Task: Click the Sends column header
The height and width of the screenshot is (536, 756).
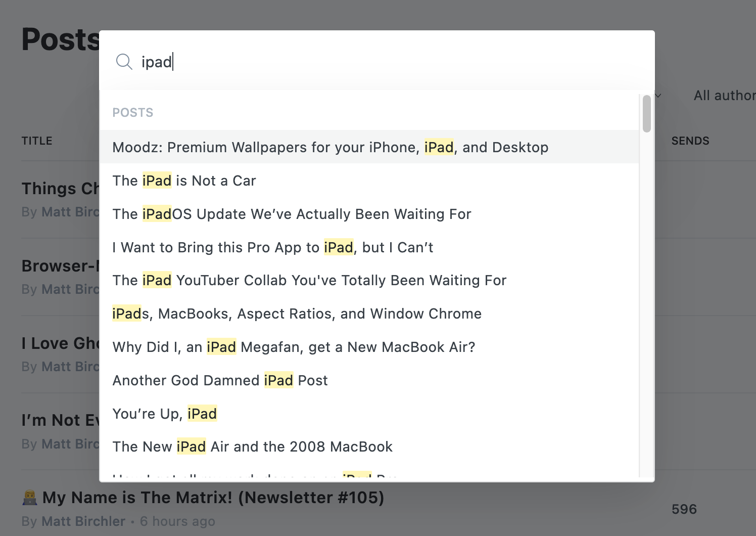Action: click(690, 141)
